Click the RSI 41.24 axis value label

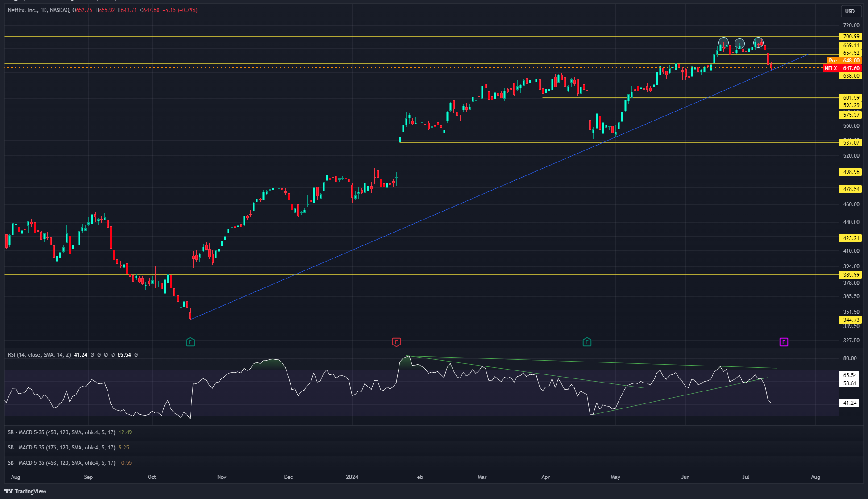click(850, 403)
